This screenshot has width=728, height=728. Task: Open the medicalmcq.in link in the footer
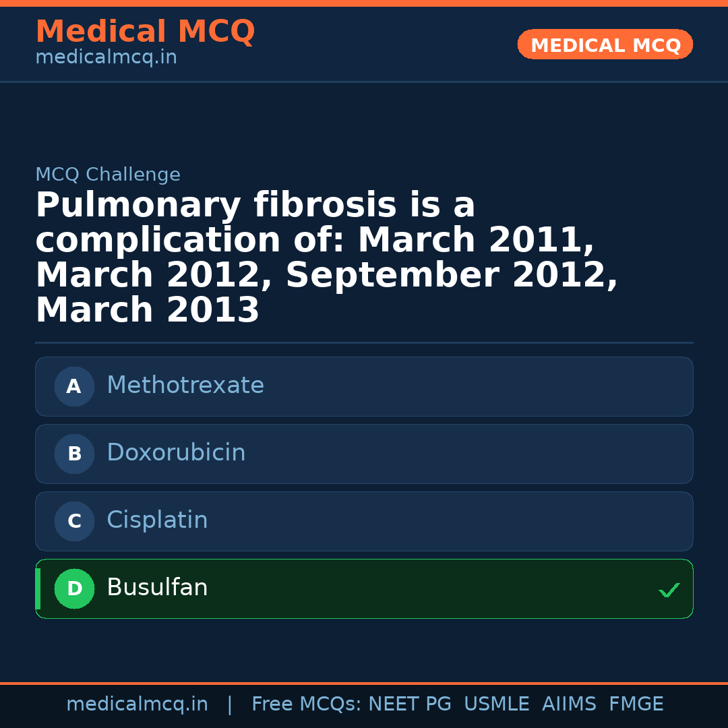click(x=137, y=704)
